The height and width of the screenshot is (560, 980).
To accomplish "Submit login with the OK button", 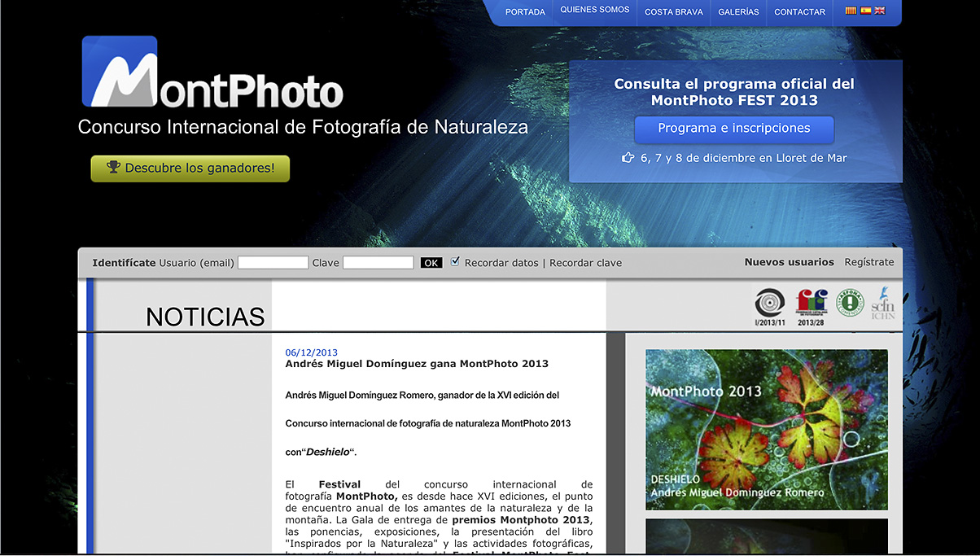I will click(x=431, y=263).
